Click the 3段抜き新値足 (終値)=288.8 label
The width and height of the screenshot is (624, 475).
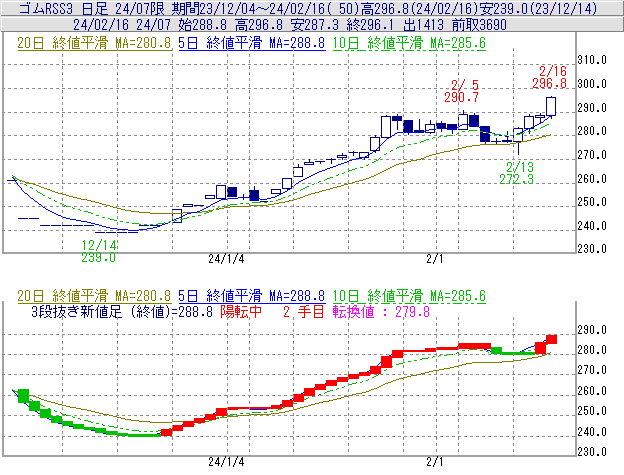click(x=122, y=312)
